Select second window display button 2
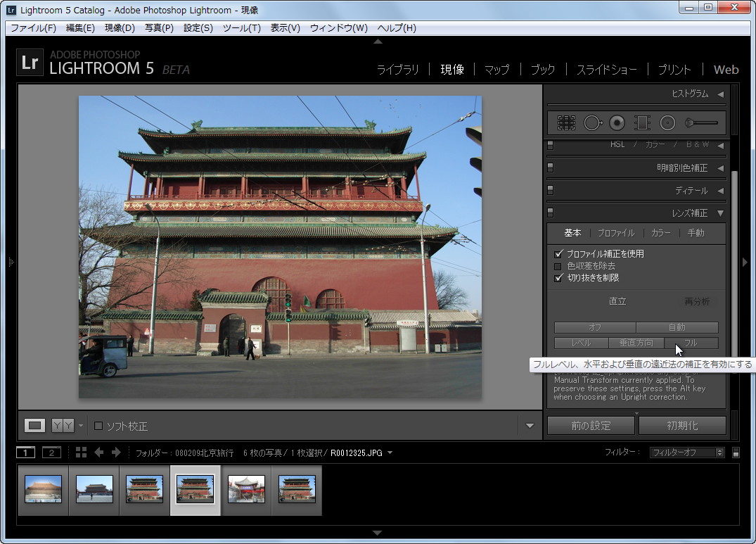 click(51, 453)
